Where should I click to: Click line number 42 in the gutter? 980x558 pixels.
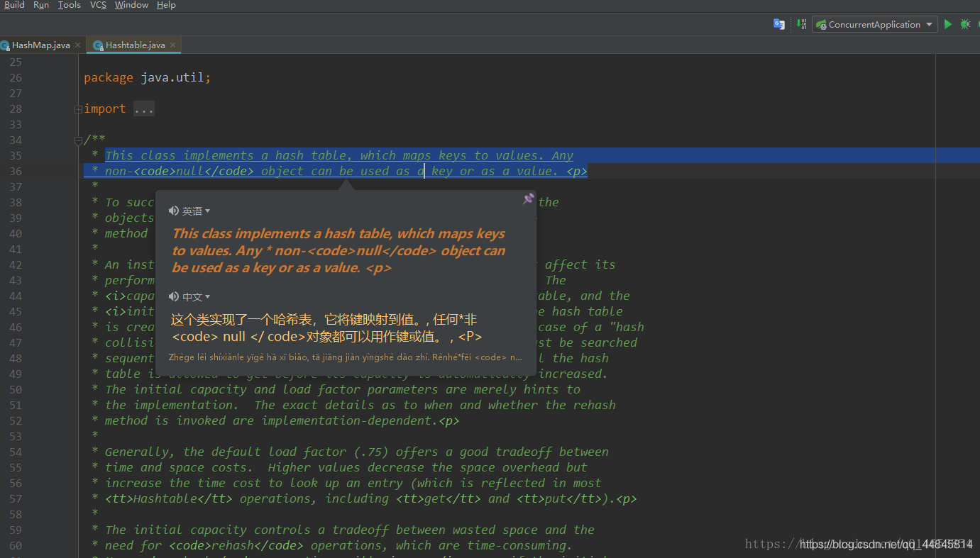(16, 265)
